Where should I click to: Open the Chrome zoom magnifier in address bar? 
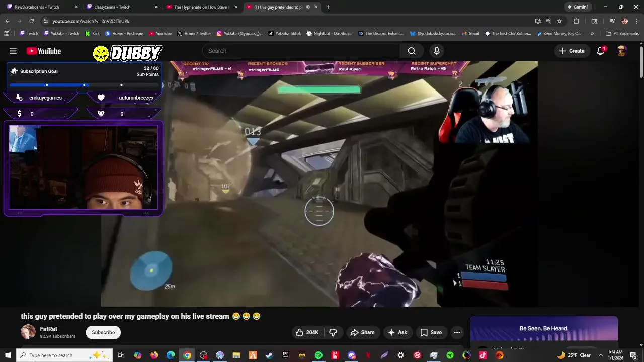(x=548, y=21)
